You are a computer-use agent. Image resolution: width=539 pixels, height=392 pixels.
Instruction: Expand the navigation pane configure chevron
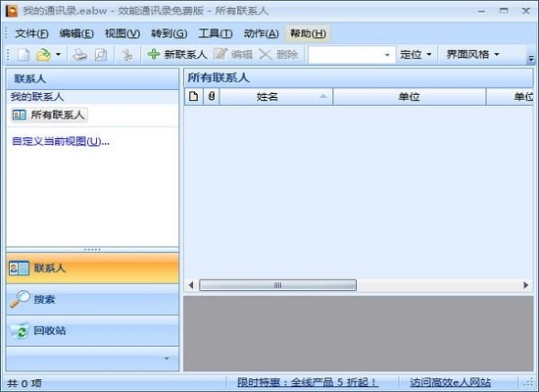click(167, 359)
